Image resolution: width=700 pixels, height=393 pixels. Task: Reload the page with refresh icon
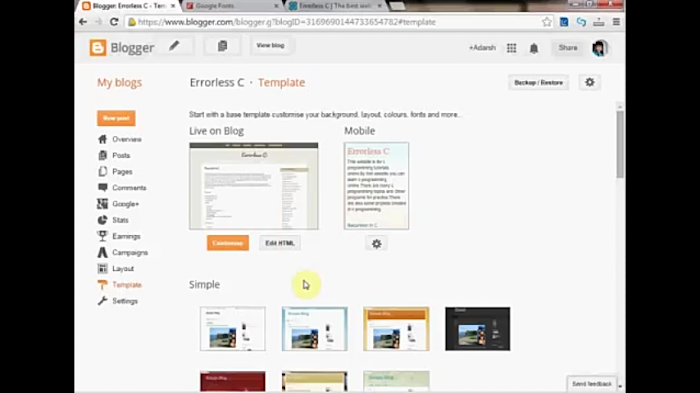click(x=114, y=22)
